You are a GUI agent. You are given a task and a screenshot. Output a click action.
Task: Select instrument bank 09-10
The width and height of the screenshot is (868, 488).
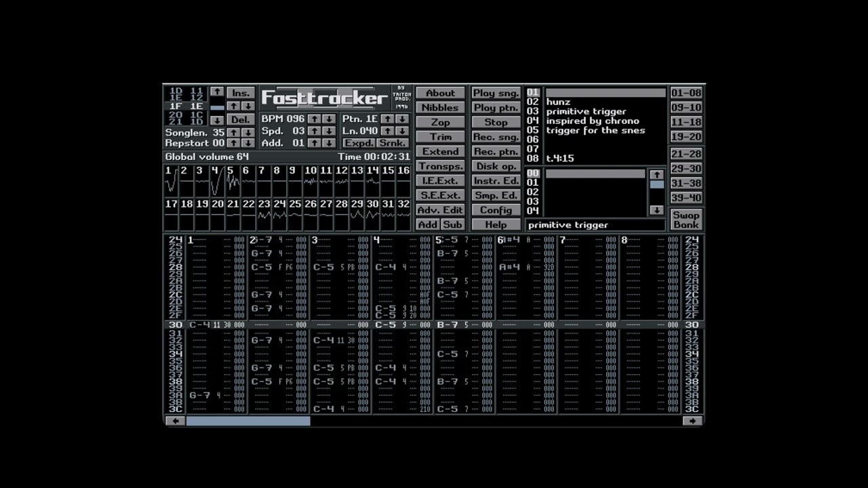(686, 108)
